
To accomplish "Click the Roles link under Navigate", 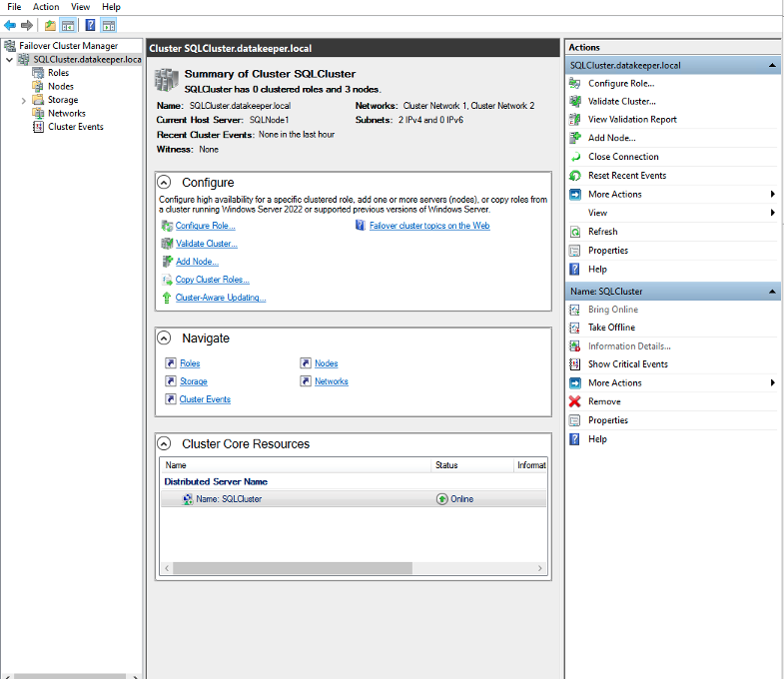I will click(190, 363).
